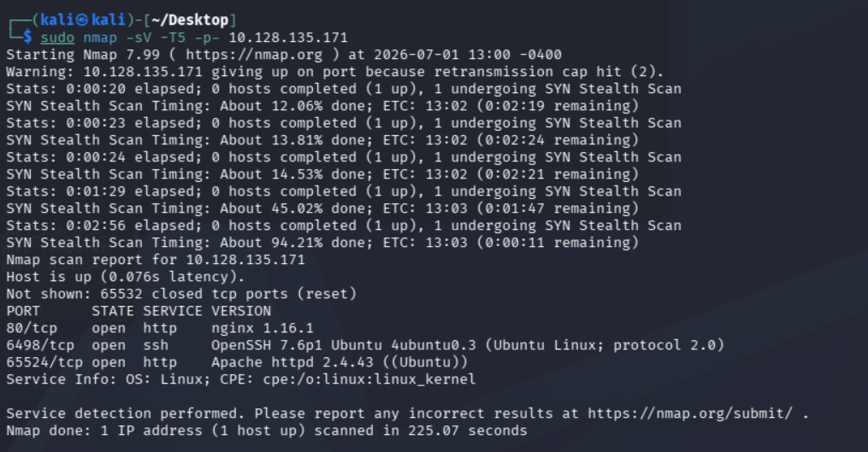This screenshot has height=452, width=868.
Task: Click the nginx 1.16.1 version text
Action: [x=262, y=328]
